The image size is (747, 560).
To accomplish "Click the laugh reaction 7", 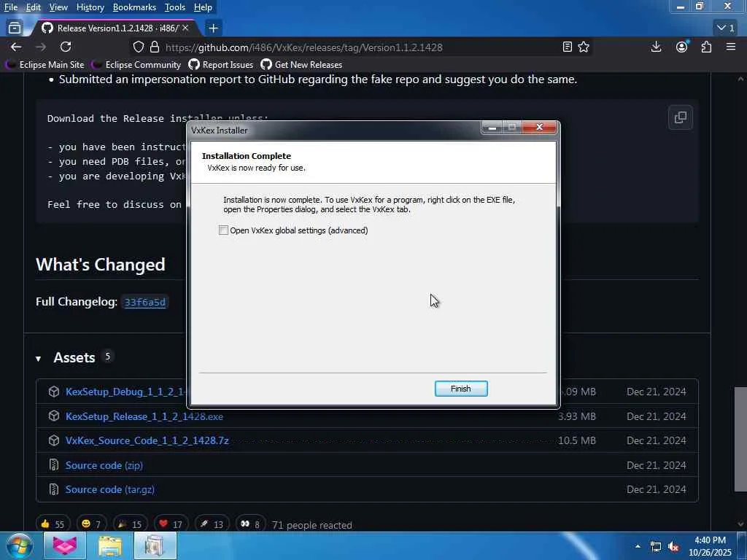I will [x=91, y=524].
